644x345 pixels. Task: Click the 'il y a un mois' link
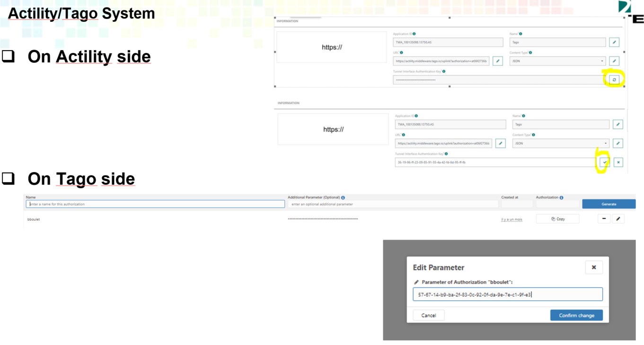pos(512,220)
